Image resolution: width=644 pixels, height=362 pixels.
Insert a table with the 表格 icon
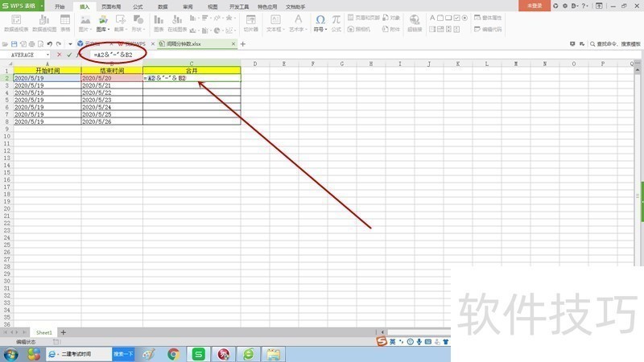click(65, 21)
